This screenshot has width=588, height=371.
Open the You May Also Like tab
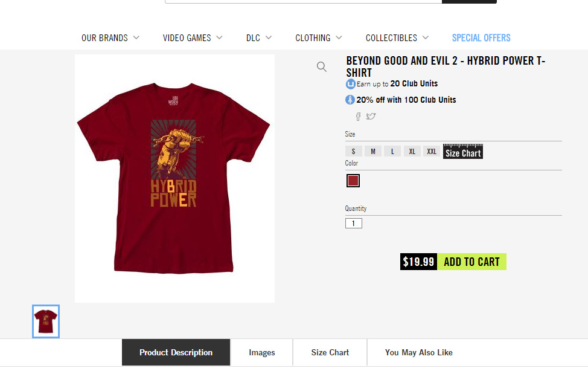(419, 352)
